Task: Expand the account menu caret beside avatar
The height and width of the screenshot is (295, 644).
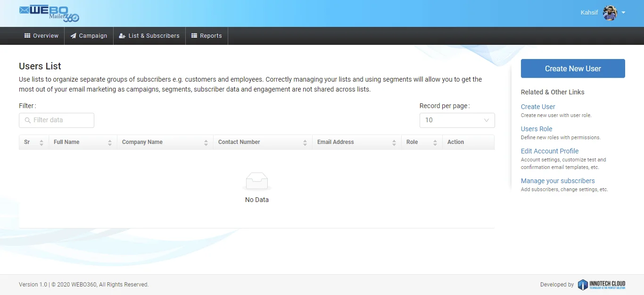Action: (623, 13)
